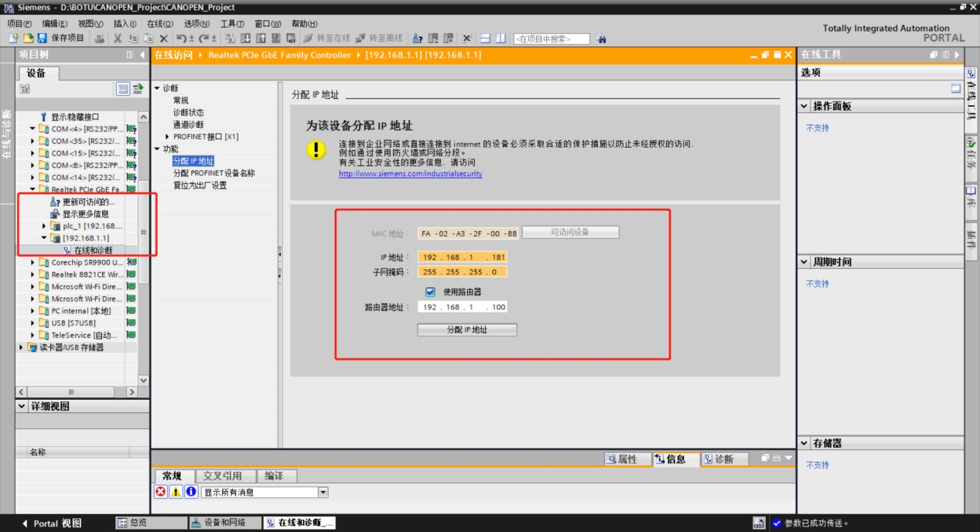The height and width of the screenshot is (532, 980).
Task: Click the 转至离线 Go Offline icon
Action: 377,36
